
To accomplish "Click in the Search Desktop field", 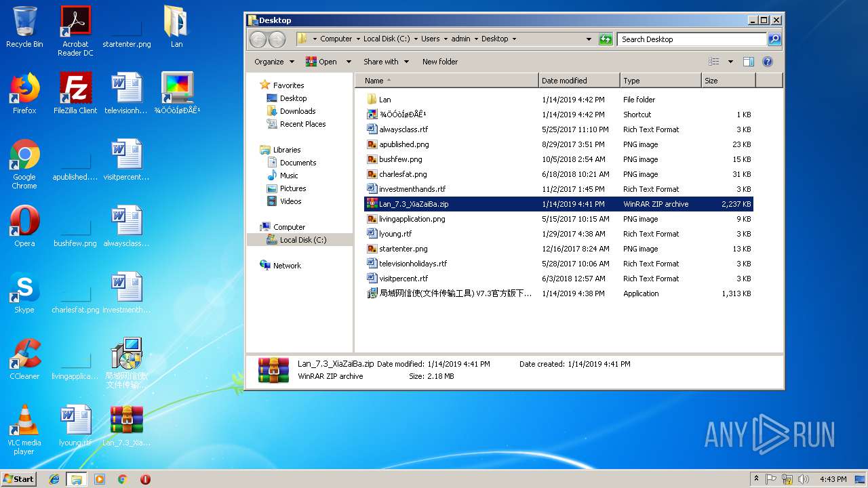I will pyautogui.click(x=692, y=39).
